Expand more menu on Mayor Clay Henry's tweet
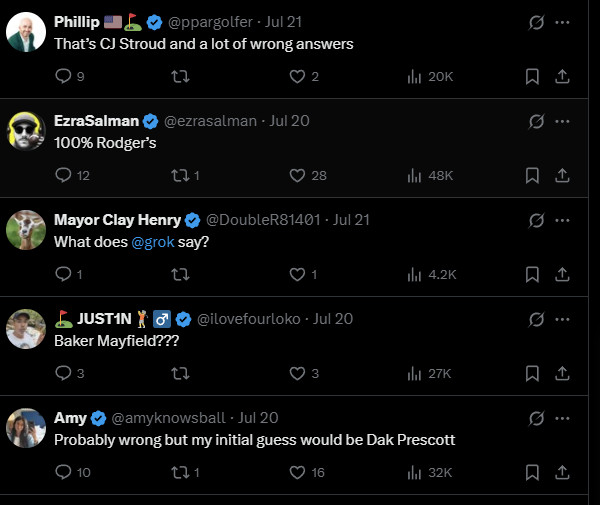 [x=562, y=220]
